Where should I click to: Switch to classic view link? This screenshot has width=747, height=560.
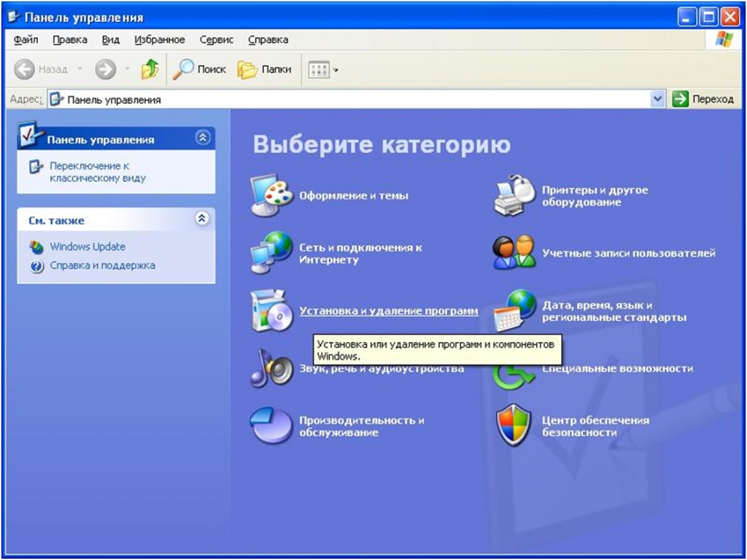(97, 172)
